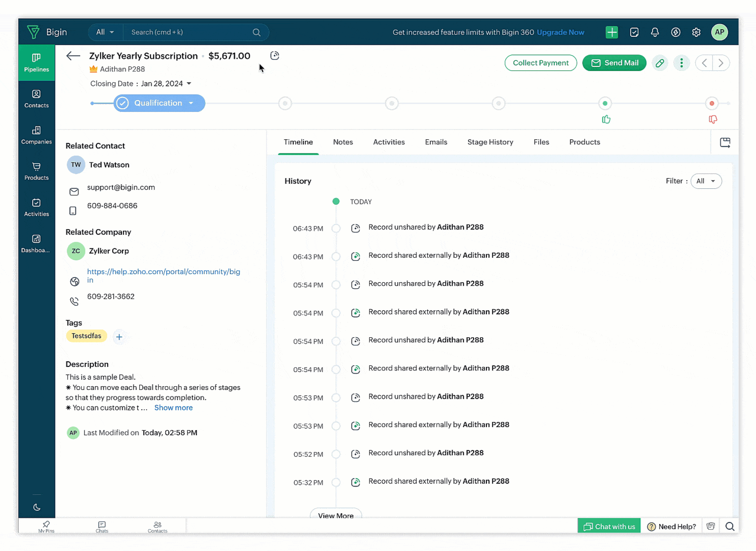Switch to the Files tab

click(541, 142)
